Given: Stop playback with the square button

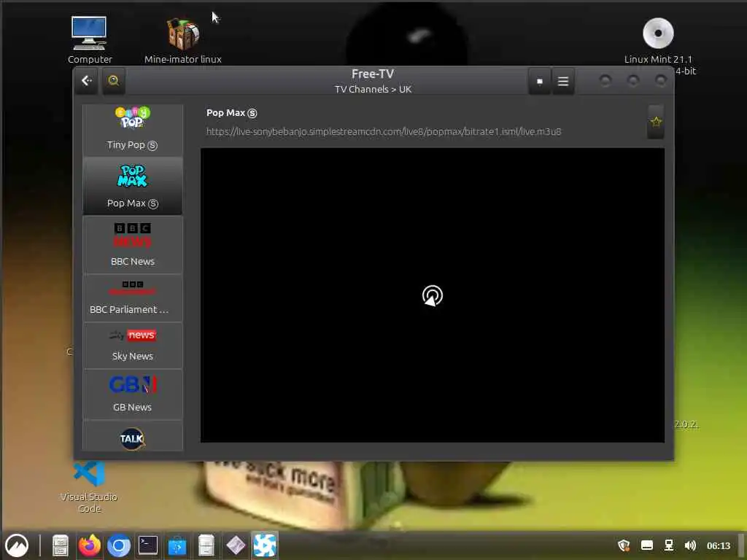Looking at the screenshot, I should pyautogui.click(x=539, y=82).
